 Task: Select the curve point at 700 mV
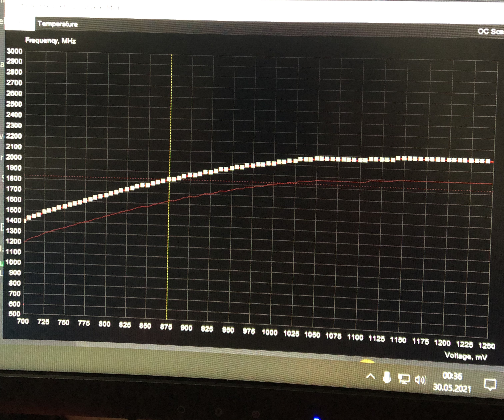(x=25, y=221)
